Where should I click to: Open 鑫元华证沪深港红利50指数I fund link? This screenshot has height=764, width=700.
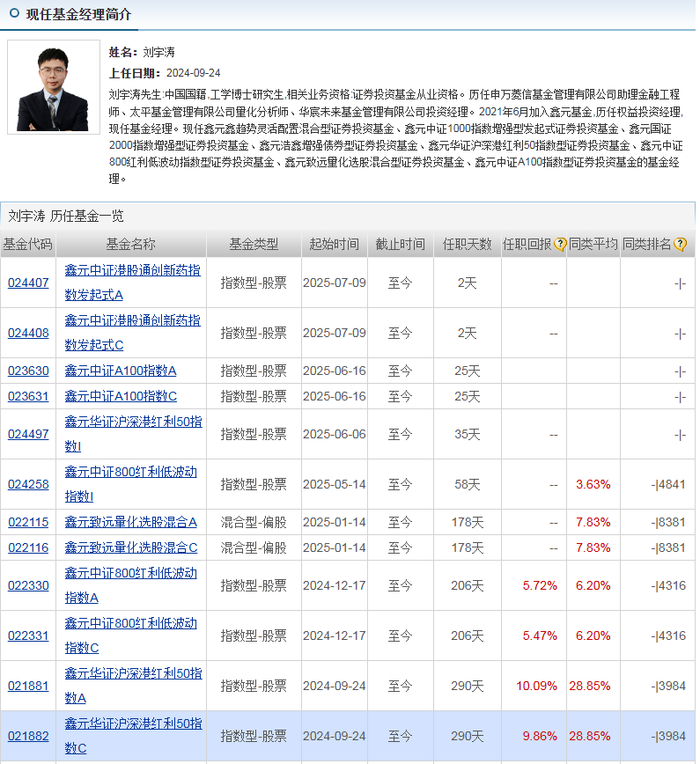pyautogui.click(x=133, y=434)
